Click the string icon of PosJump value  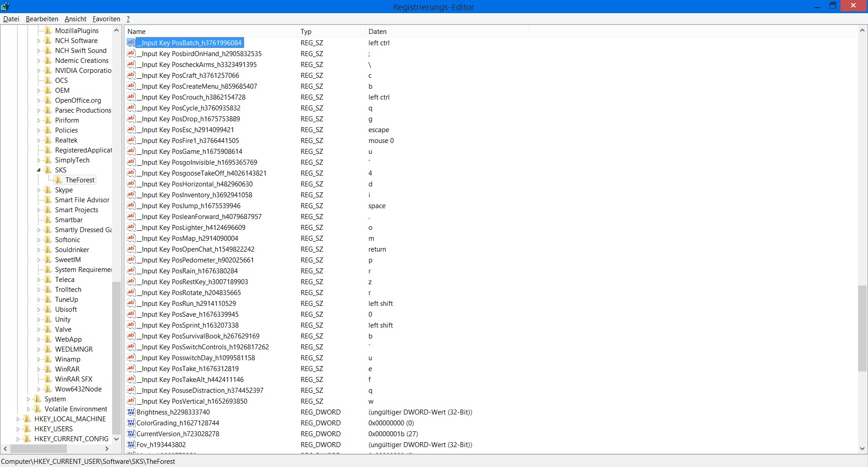tap(131, 206)
